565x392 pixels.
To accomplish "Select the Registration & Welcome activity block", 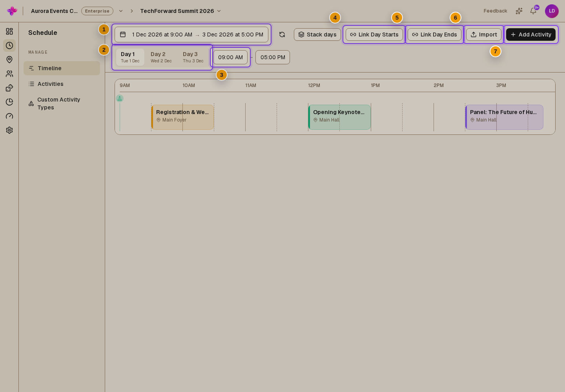I will (x=182, y=117).
